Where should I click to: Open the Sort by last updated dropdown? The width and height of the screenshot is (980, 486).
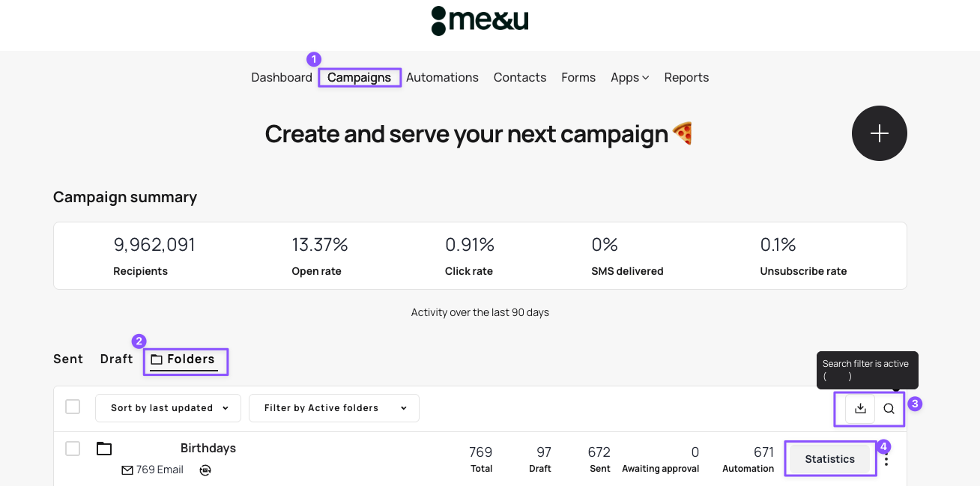[168, 408]
